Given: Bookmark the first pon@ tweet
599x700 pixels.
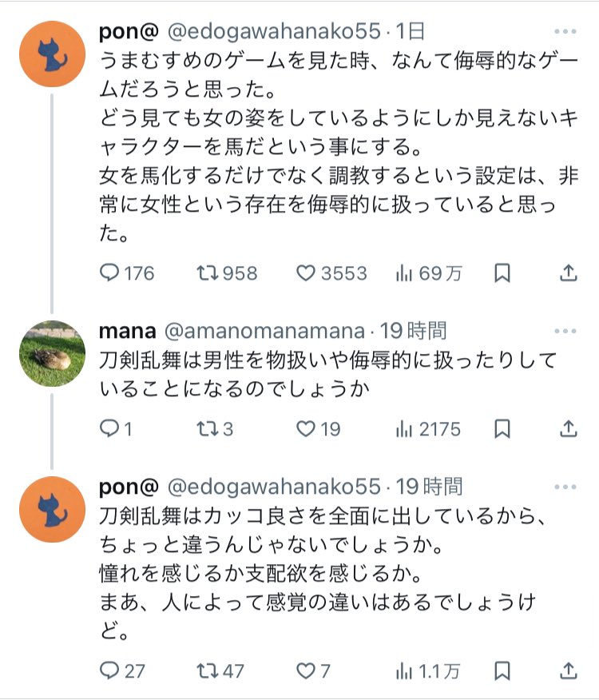Looking at the screenshot, I should pyautogui.click(x=502, y=273).
